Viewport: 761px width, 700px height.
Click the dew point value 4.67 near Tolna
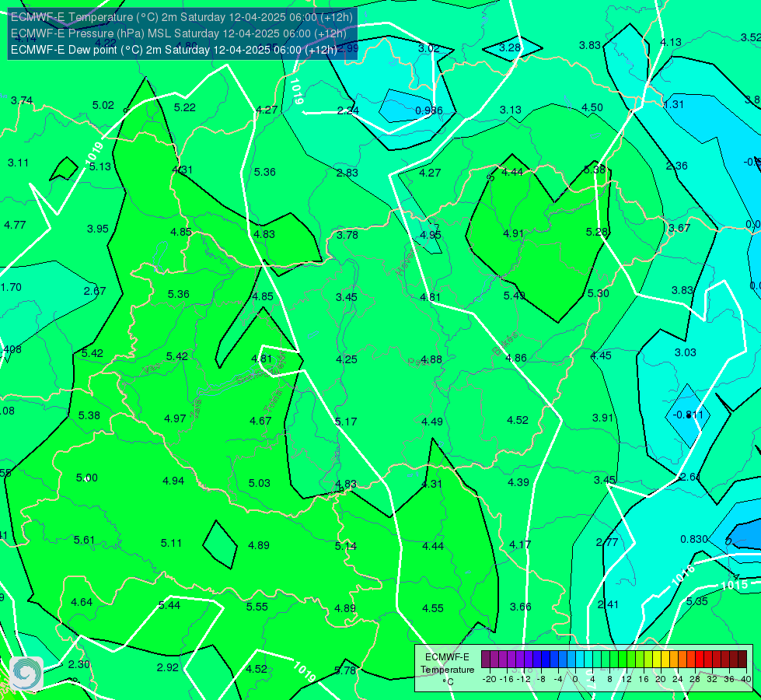[x=260, y=421]
